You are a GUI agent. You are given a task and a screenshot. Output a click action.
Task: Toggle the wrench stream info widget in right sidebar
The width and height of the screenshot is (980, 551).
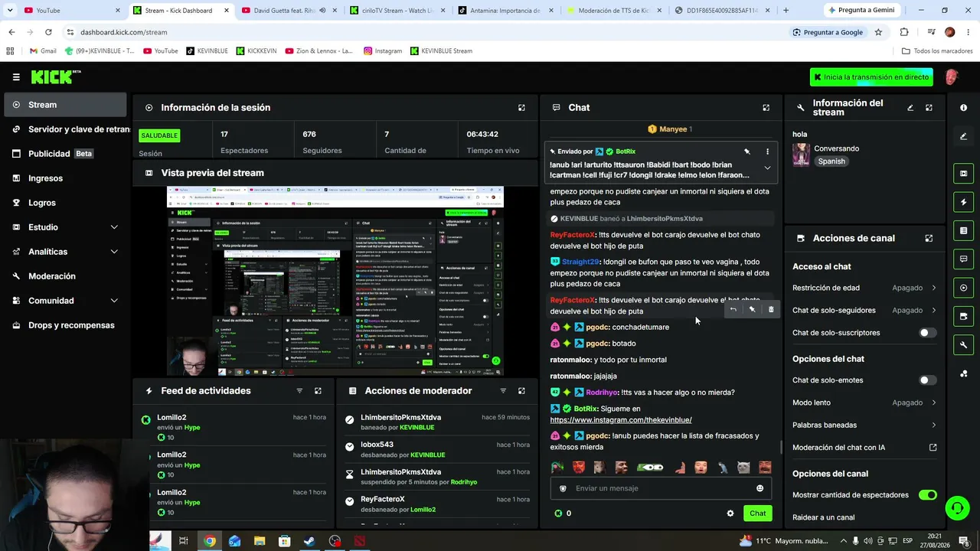point(963,345)
